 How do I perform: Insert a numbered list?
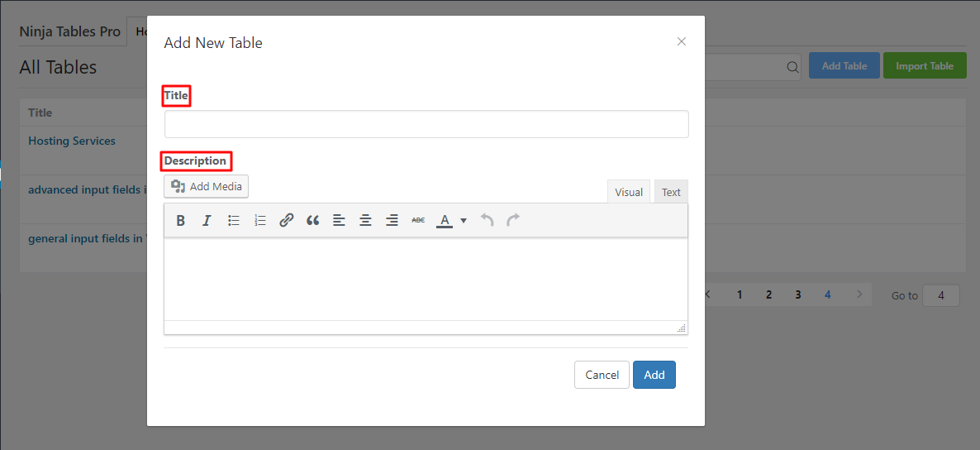[260, 221]
